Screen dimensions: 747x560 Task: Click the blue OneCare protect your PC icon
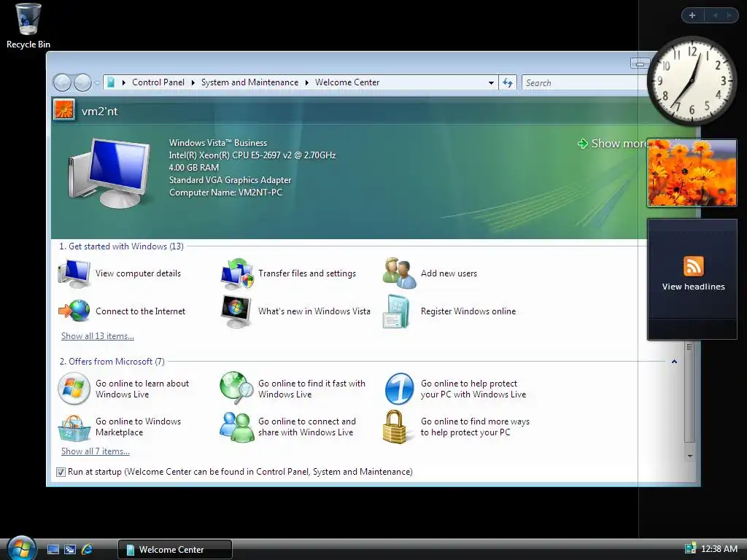pos(399,389)
